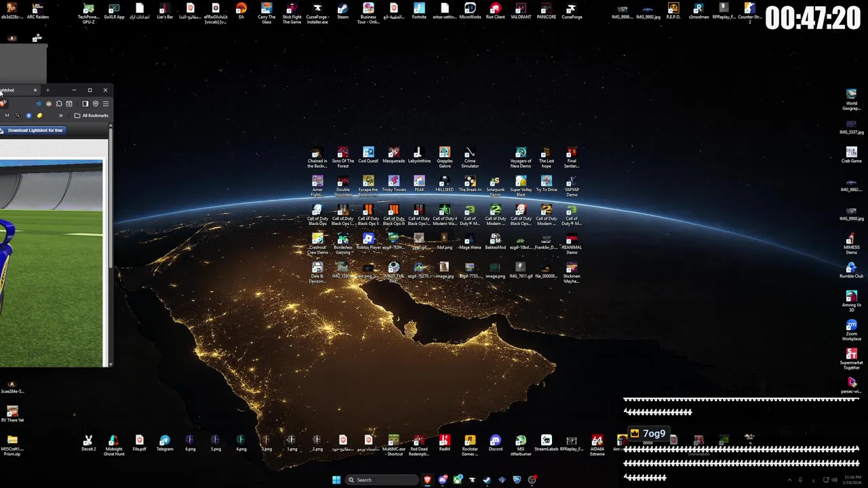Open the Steam taskbar icon
This screenshot has height=488, width=868.
pyautogui.click(x=487, y=480)
